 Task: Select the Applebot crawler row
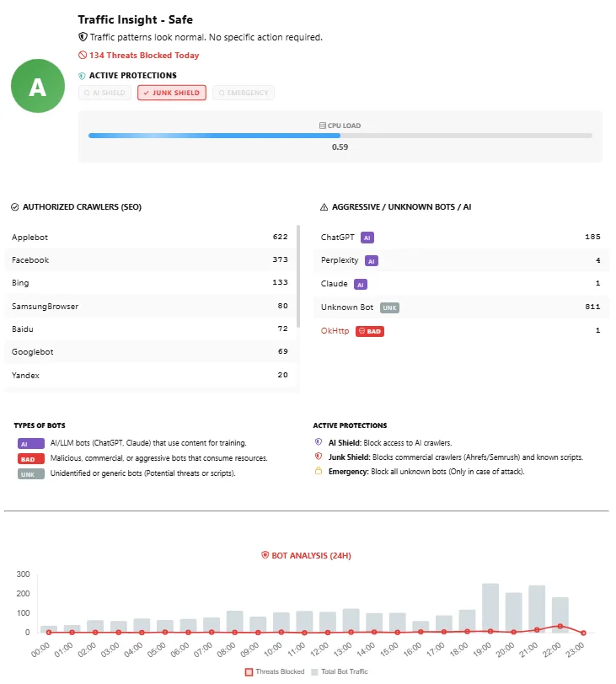click(x=150, y=238)
